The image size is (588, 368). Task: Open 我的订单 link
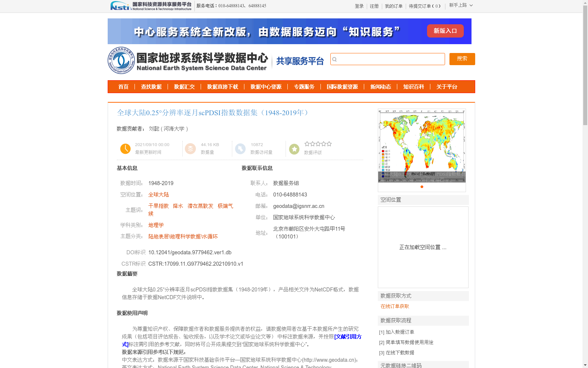coord(394,6)
